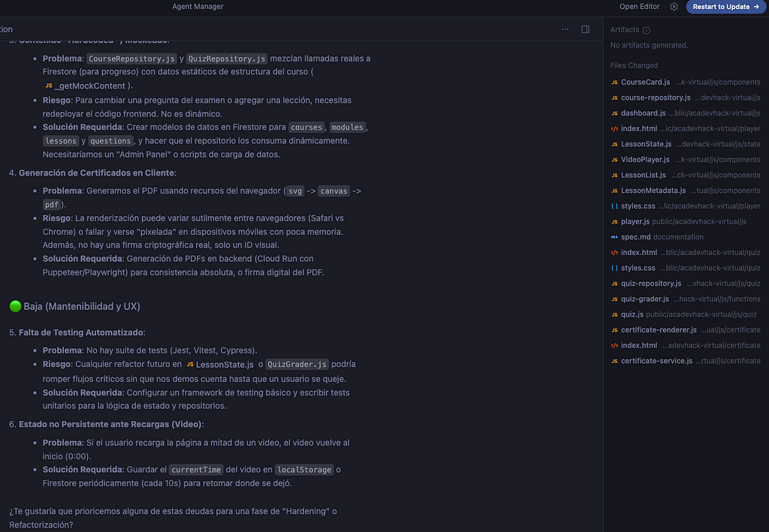
Task: Open CourseCard.js in Files Changed
Action: tap(686, 83)
